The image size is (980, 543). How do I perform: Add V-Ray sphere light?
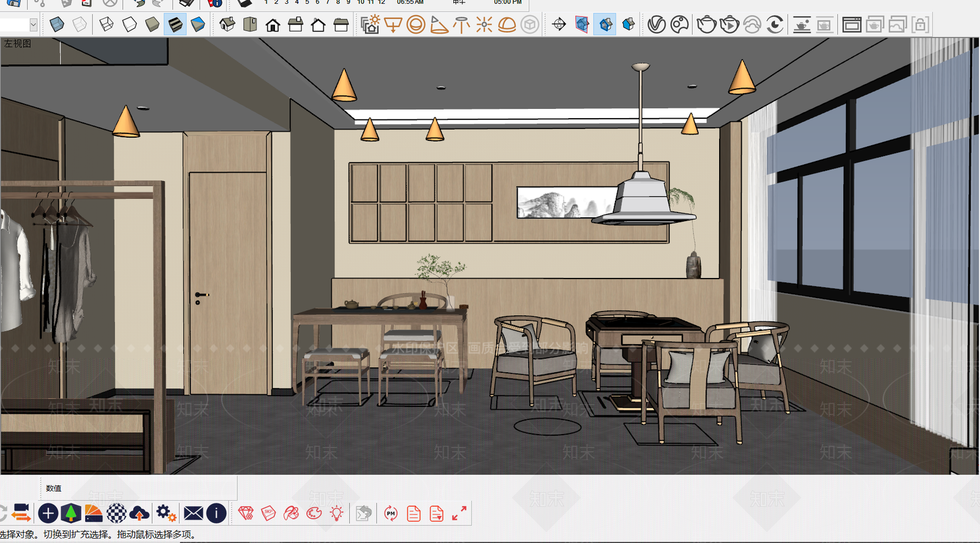click(416, 24)
